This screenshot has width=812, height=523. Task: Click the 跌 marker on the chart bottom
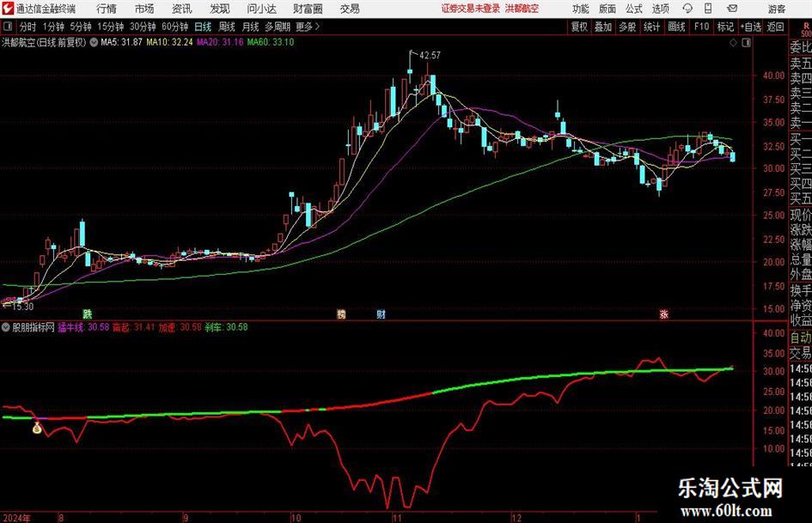click(x=88, y=313)
